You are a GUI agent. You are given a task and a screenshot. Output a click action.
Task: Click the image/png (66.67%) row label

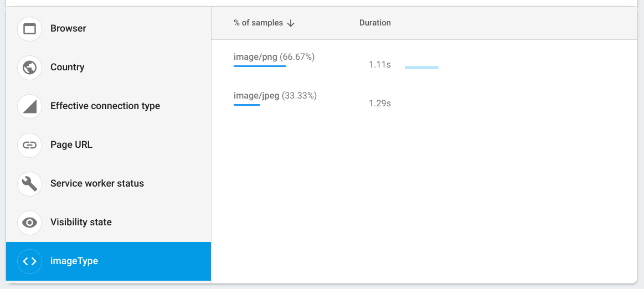(x=274, y=57)
